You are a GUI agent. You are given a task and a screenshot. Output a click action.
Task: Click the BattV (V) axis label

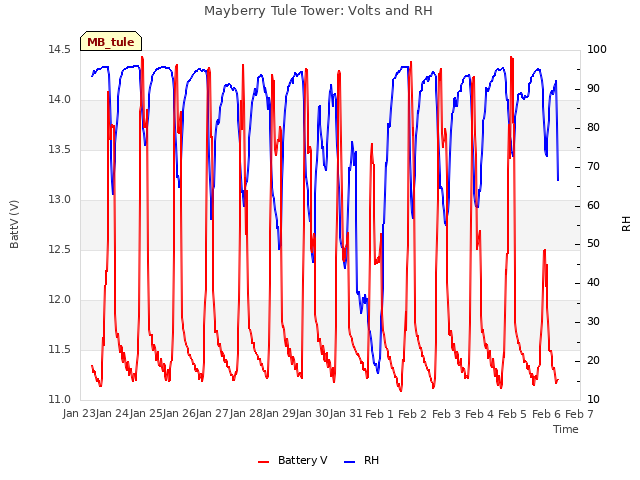(14, 224)
